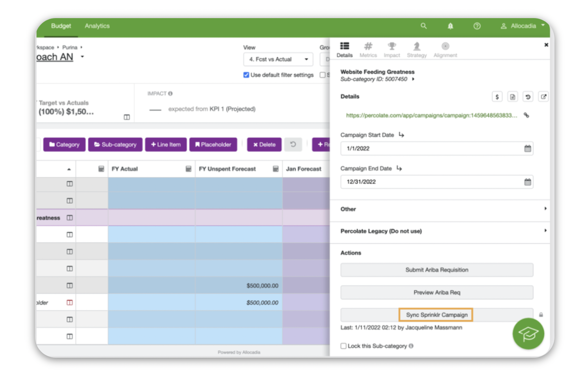Click calculator icon left of Jan Forecast
Image resolution: width=588 pixels, height=379 pixels.
(x=275, y=169)
